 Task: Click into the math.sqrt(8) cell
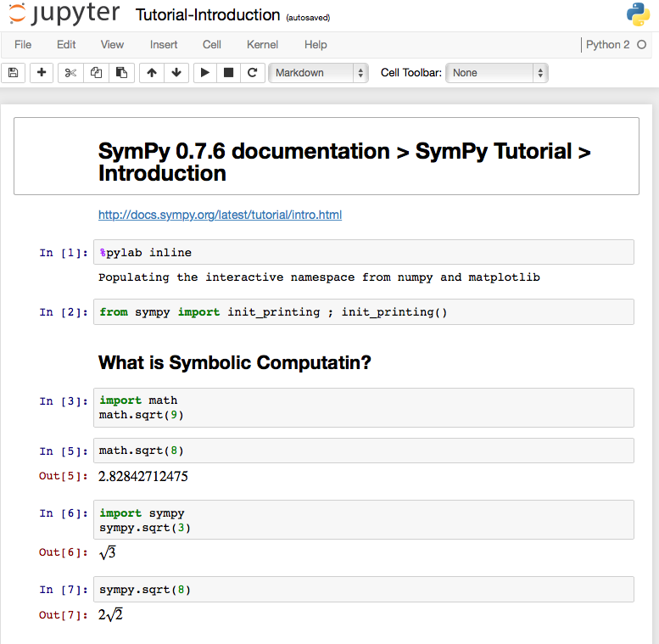[364, 451]
